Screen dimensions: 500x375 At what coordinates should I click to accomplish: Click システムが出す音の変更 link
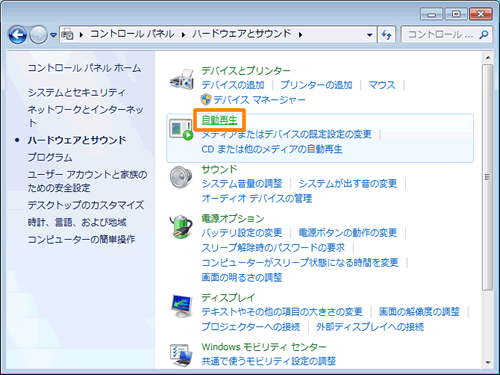pyautogui.click(x=348, y=184)
